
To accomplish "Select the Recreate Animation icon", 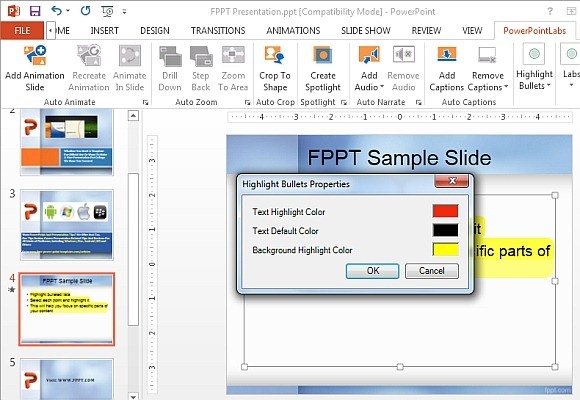I will [89, 55].
